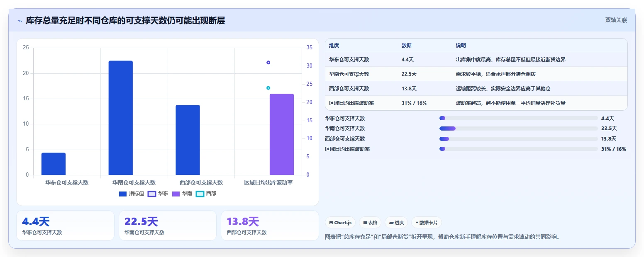Click the 华东仓可支撑天数 progress bar
Viewport: 644px width, 257px height.
click(x=519, y=118)
